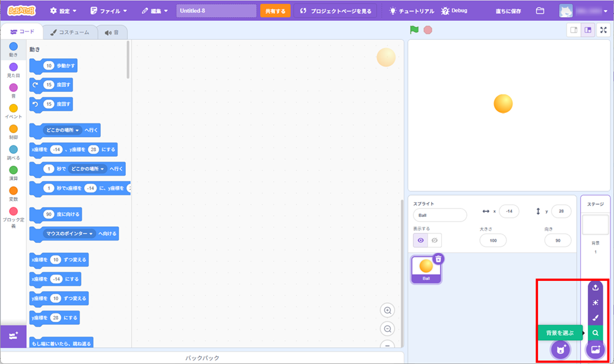This screenshot has height=364, width=614.
Task: Expand the ファイル file menu
Action: tap(109, 11)
